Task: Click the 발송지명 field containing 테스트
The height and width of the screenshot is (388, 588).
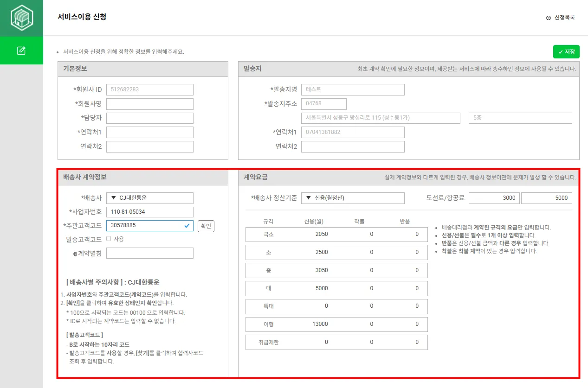Action: [353, 89]
